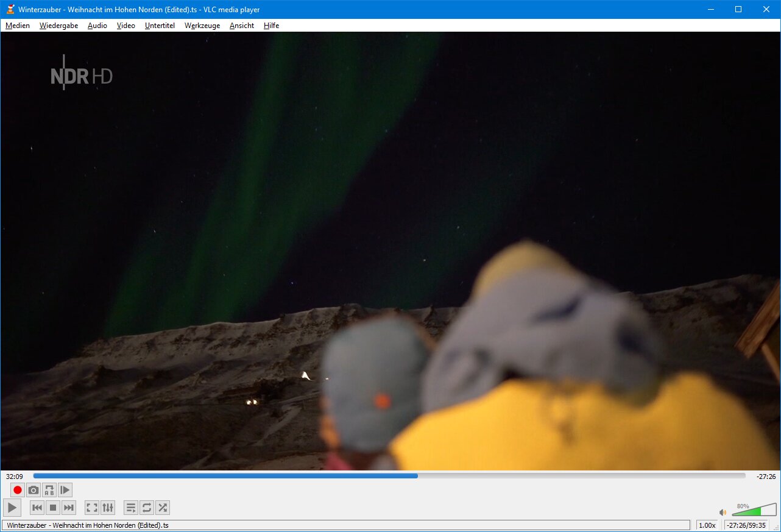This screenshot has height=532, width=781.
Task: Open the Medien menu
Action: [18, 26]
